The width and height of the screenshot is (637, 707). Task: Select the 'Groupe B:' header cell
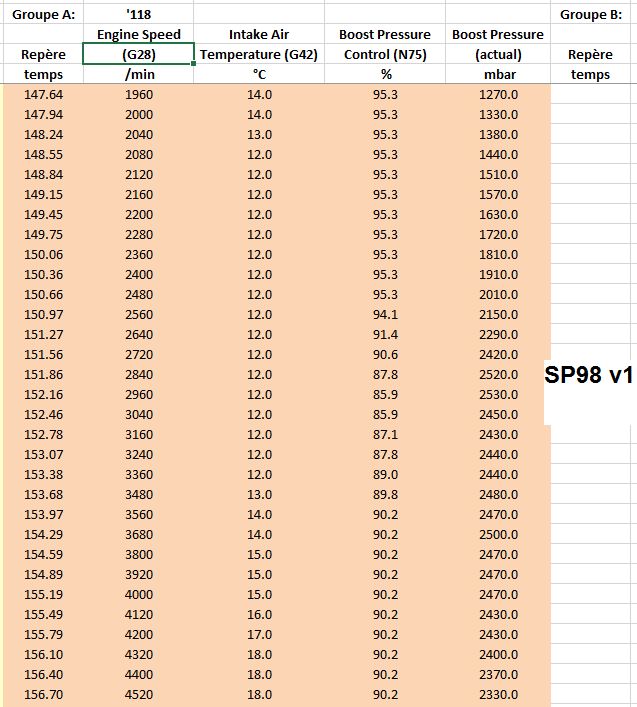pyautogui.click(x=591, y=14)
